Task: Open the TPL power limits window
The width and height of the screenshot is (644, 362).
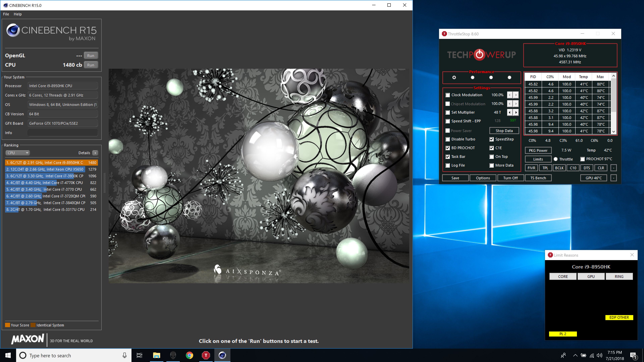Action: (545, 168)
